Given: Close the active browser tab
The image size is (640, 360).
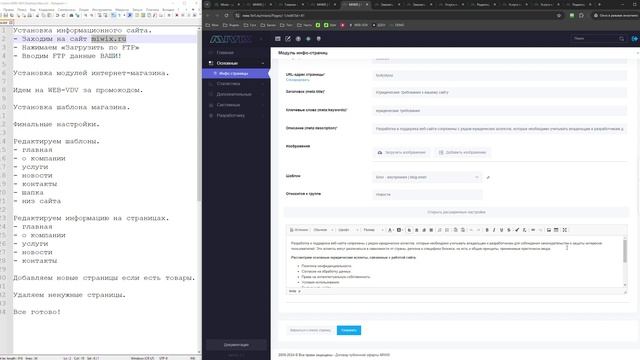Looking at the screenshot, I should tap(367, 4).
